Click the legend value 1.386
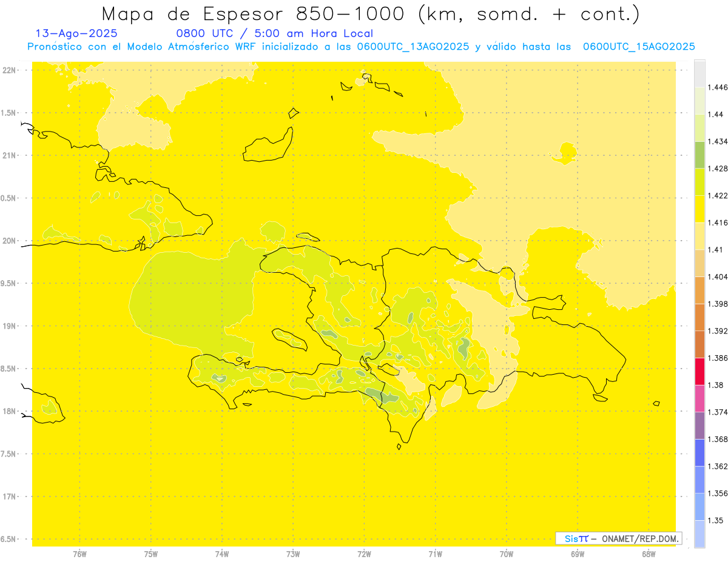Image resolution: width=728 pixels, height=562 pixels. coord(718,358)
